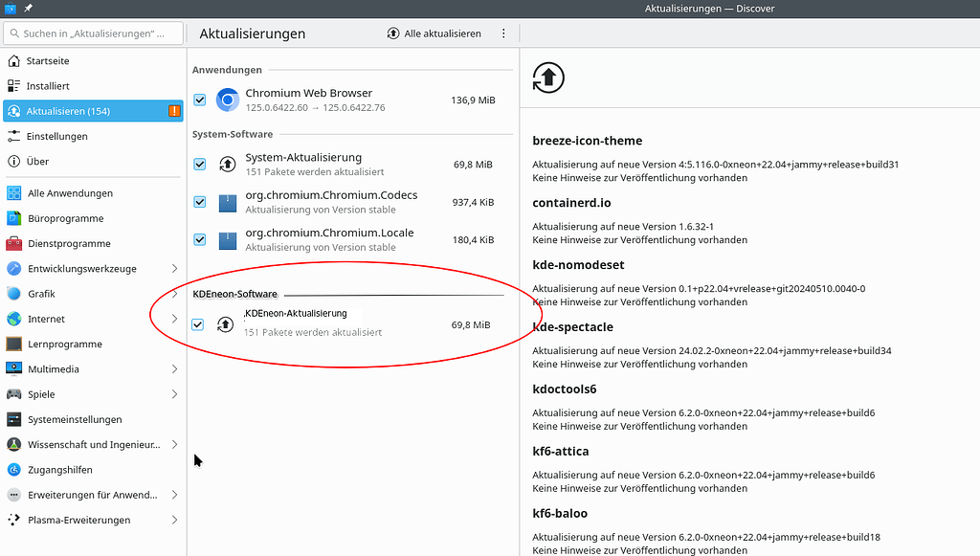This screenshot has width=980, height=556.
Task: Click the Spiele gamepad category icon
Action: point(12,394)
